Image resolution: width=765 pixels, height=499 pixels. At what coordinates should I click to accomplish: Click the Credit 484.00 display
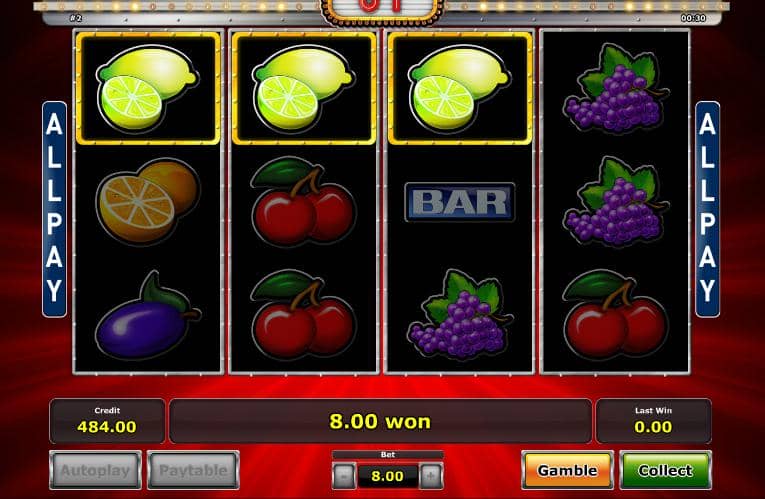click(107, 421)
